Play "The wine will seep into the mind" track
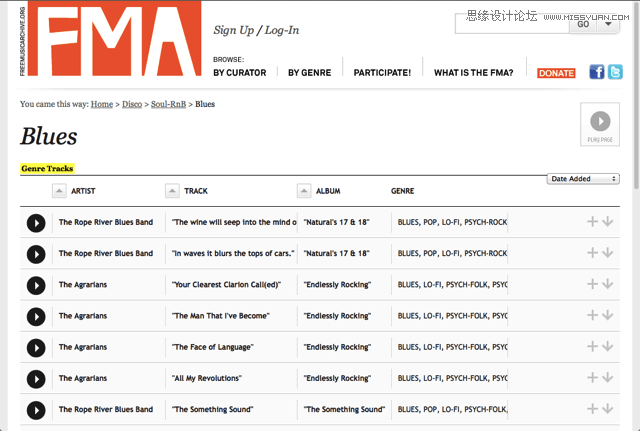The height and width of the screenshot is (431, 640). tap(36, 223)
